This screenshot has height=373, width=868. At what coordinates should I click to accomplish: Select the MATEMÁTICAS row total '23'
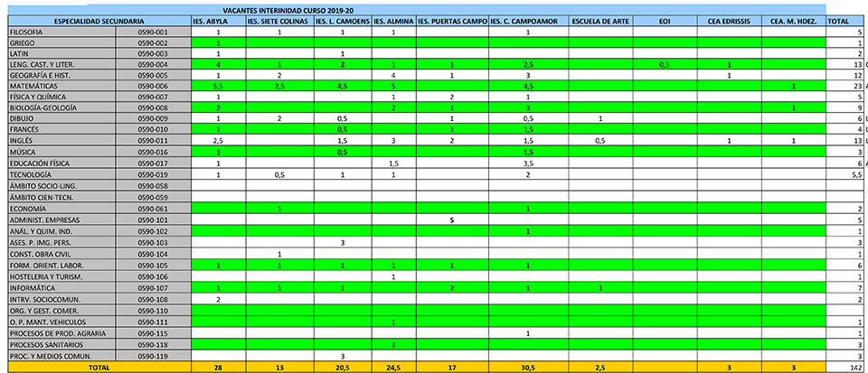844,86
